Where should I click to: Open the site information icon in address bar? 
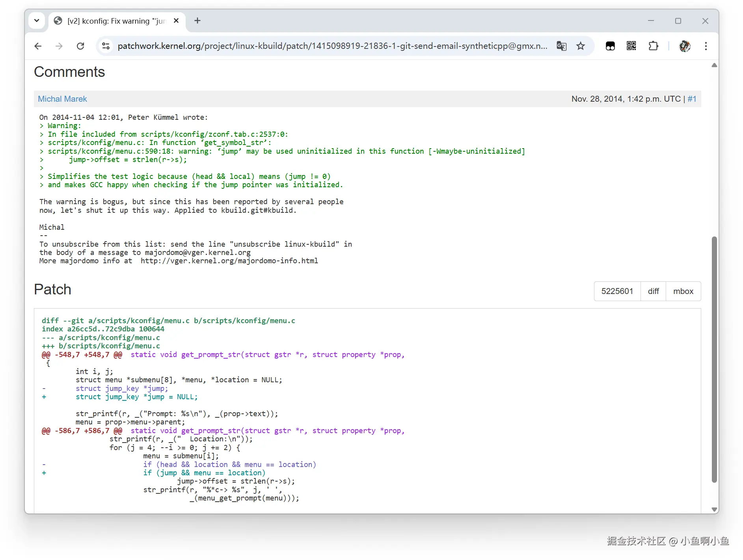point(106,46)
